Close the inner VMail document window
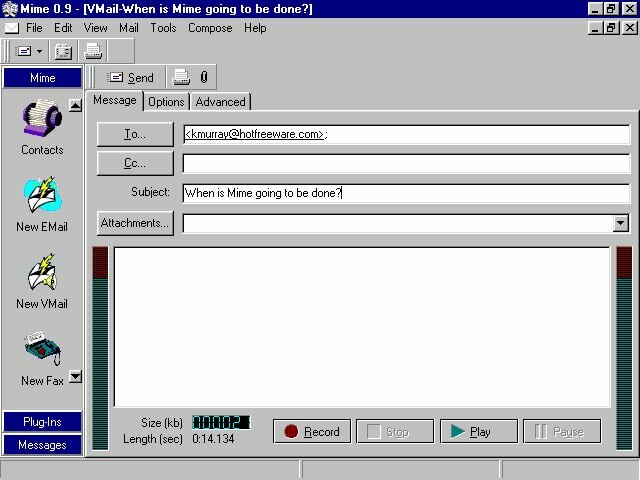The height and width of the screenshot is (480, 640). (629, 28)
